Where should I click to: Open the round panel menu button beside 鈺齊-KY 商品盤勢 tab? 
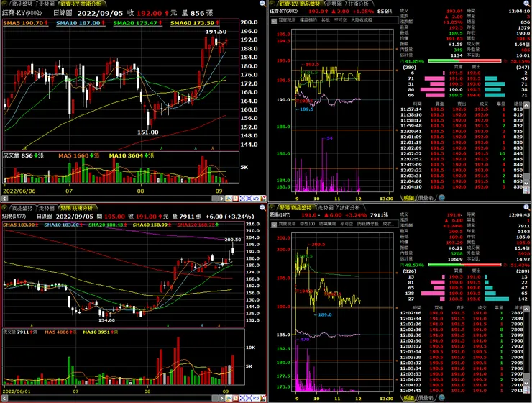click(x=272, y=4)
